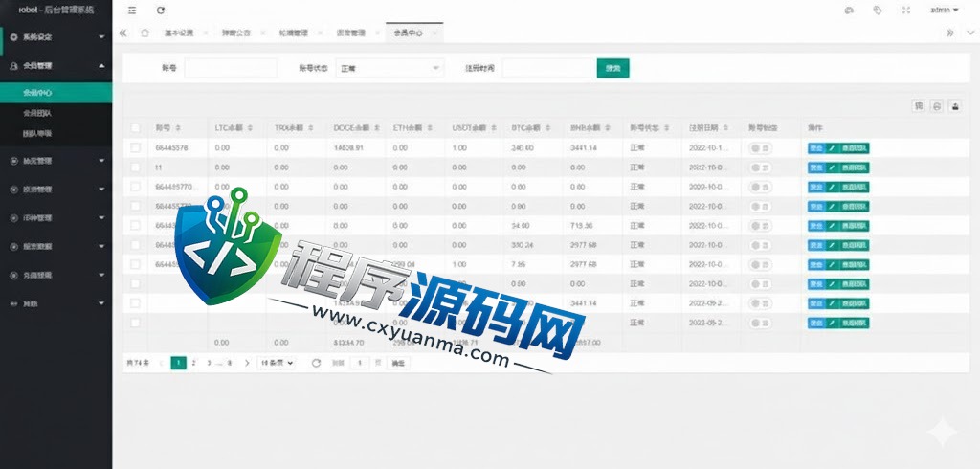980x469 pixels.
Task: Collapse 会员管理 sidebar menu
Action: coord(56,66)
